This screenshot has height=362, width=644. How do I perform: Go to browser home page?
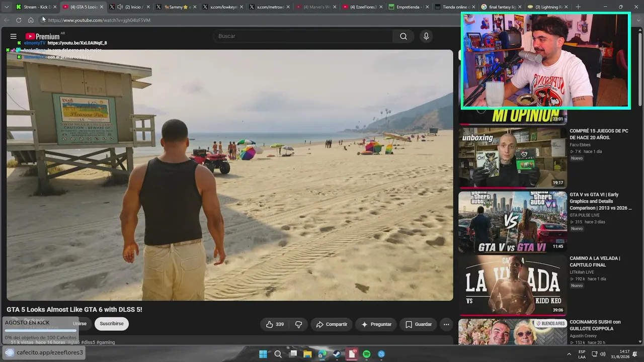click(x=31, y=20)
